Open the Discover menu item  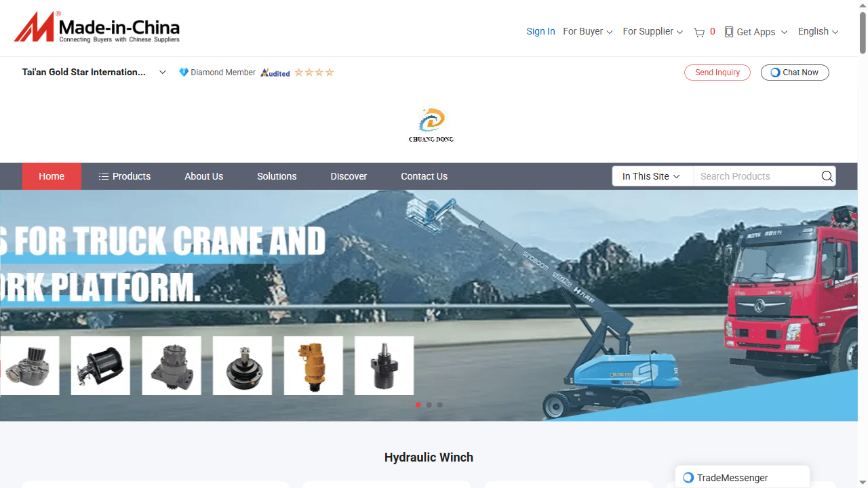pyautogui.click(x=349, y=176)
